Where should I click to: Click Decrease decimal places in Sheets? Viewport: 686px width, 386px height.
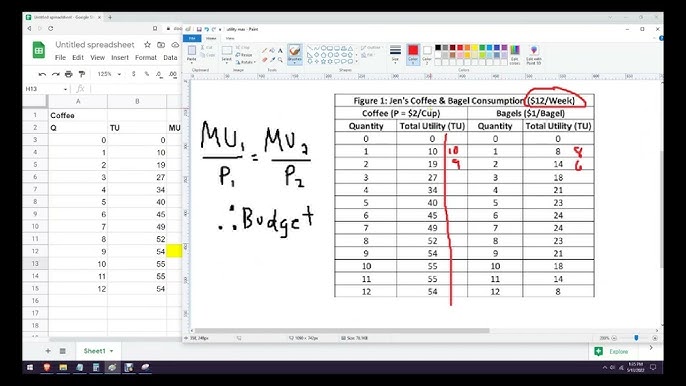159,74
